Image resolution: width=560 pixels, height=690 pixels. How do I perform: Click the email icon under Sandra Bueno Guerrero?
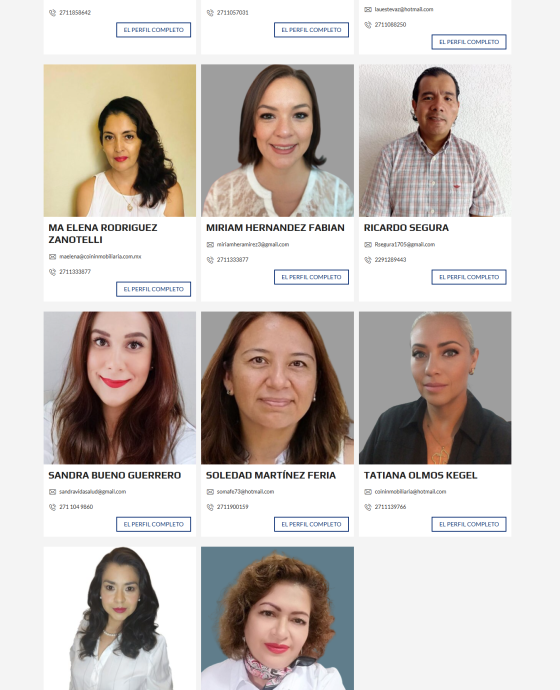(x=52, y=492)
